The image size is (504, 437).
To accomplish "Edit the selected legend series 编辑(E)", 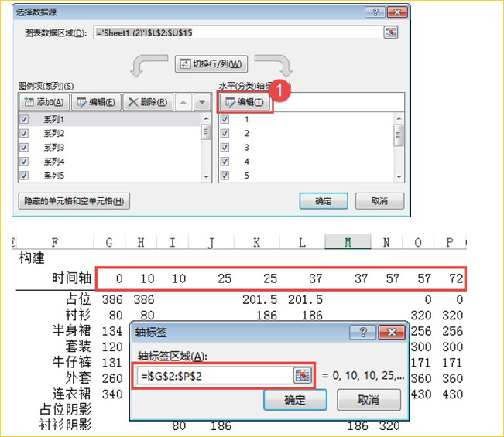I will [x=96, y=102].
